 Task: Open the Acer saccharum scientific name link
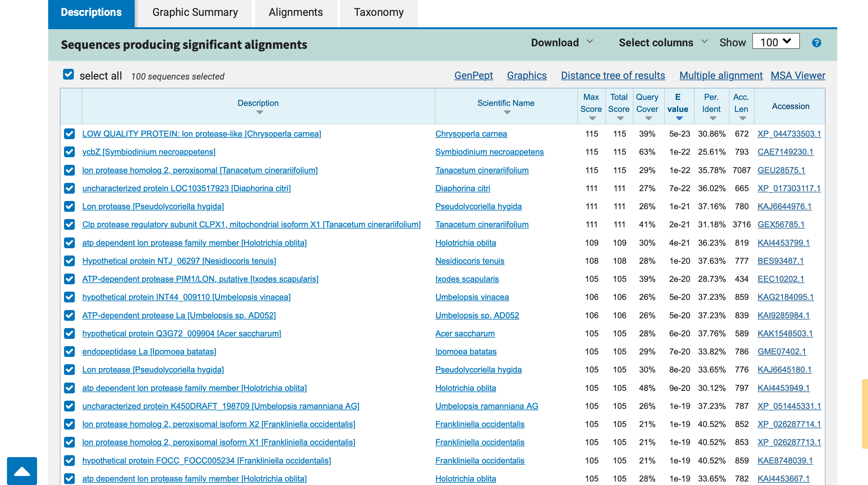pyautogui.click(x=465, y=333)
